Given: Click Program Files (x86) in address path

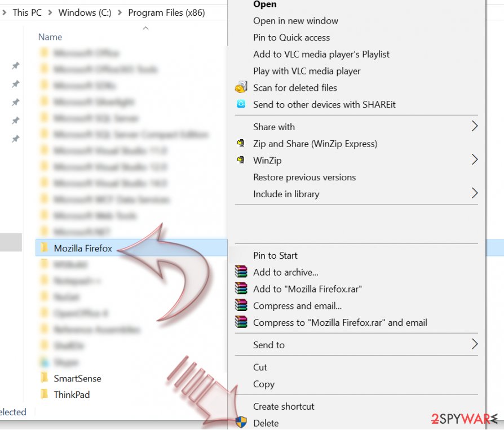Looking at the screenshot, I should (x=166, y=12).
